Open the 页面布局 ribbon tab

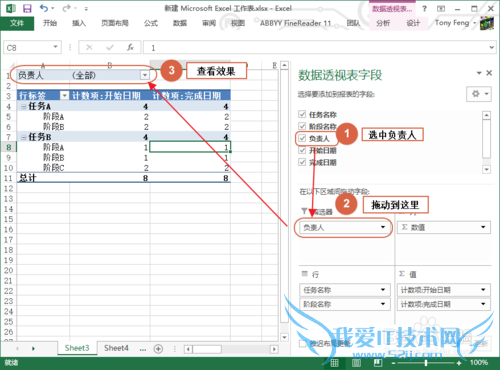[x=115, y=23]
